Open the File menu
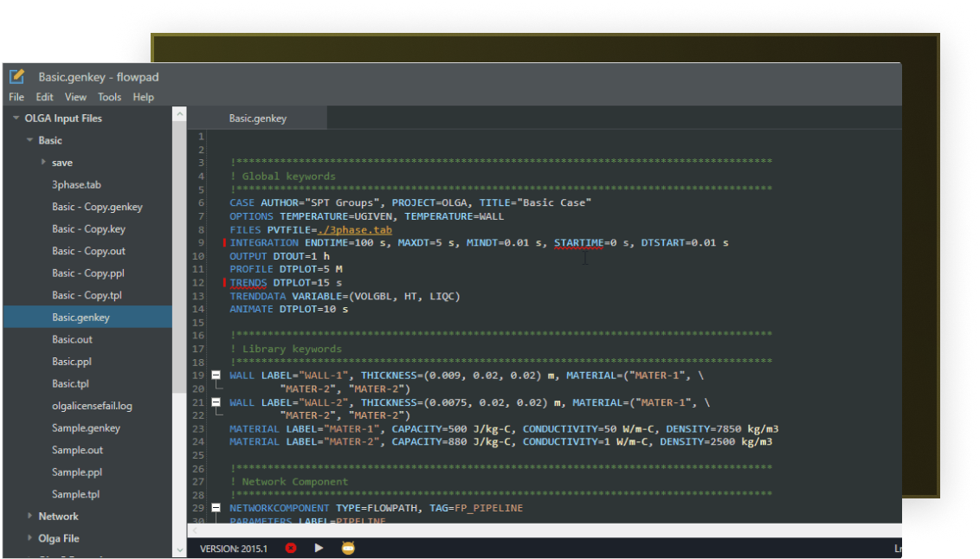This screenshot has width=980, height=559. pos(16,98)
